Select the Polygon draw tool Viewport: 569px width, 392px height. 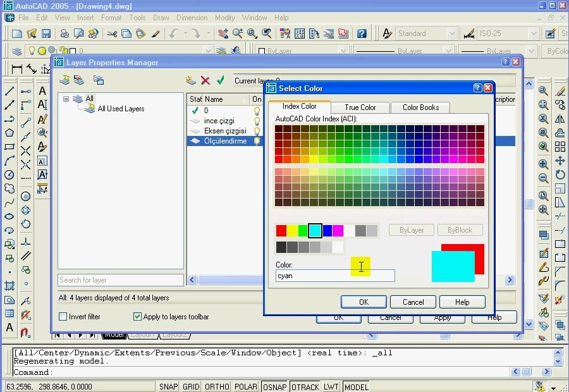(9, 133)
